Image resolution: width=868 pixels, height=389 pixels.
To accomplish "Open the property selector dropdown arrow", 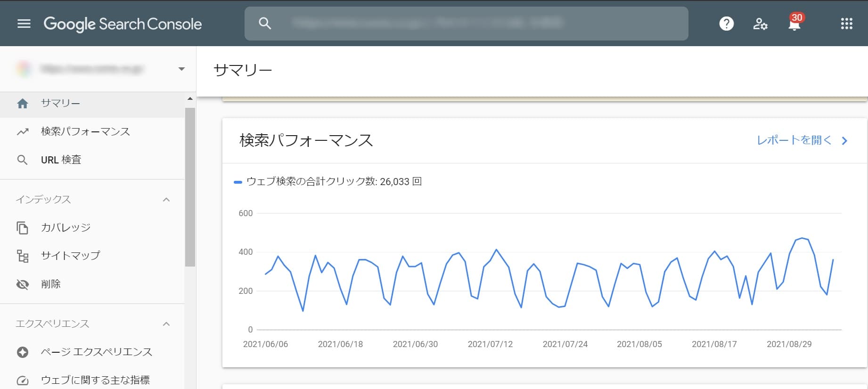I will [181, 69].
